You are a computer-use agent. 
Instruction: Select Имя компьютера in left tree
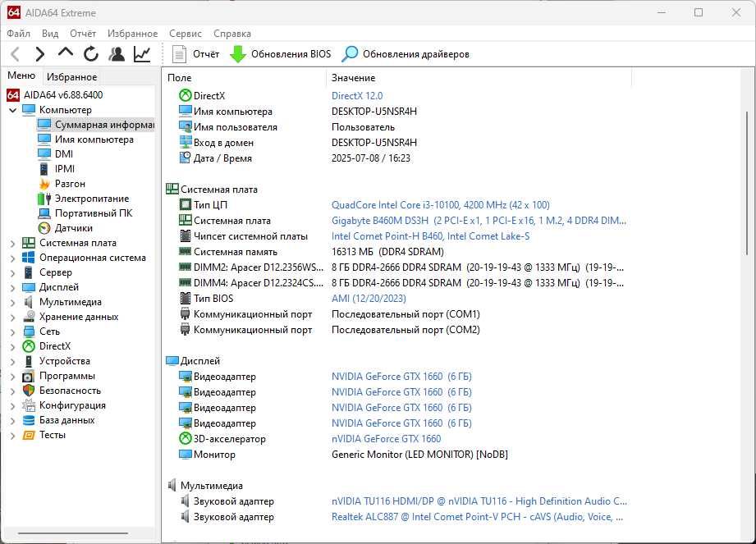click(x=94, y=139)
